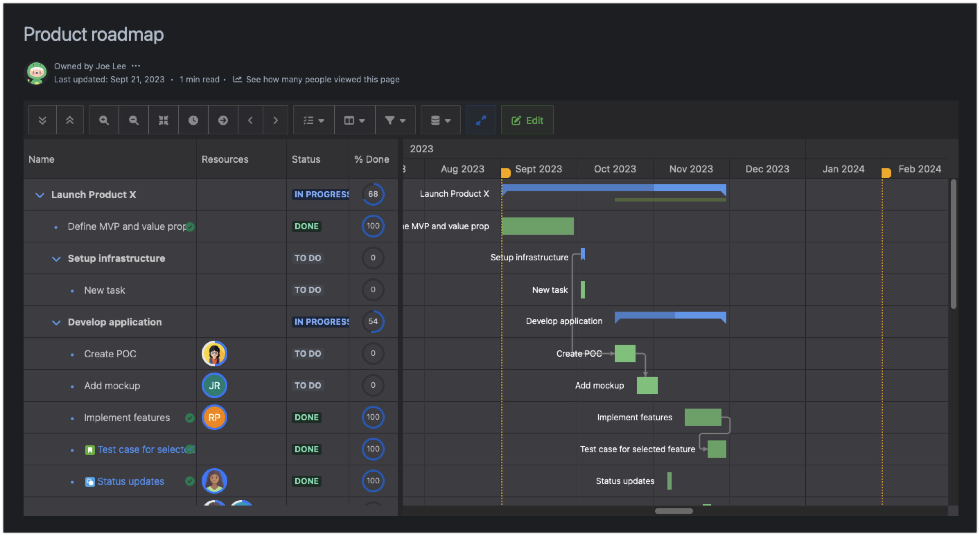Screen dimensions: 980x536
Task: Fit the whole chart to screen
Action: [163, 120]
